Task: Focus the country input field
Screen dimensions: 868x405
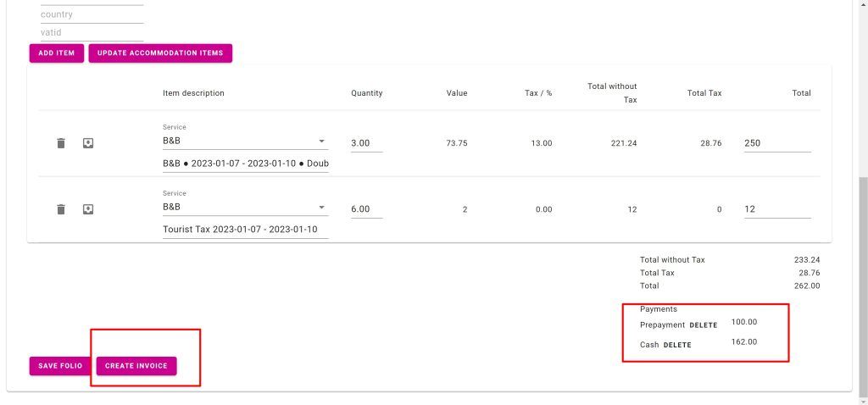Action: point(92,14)
